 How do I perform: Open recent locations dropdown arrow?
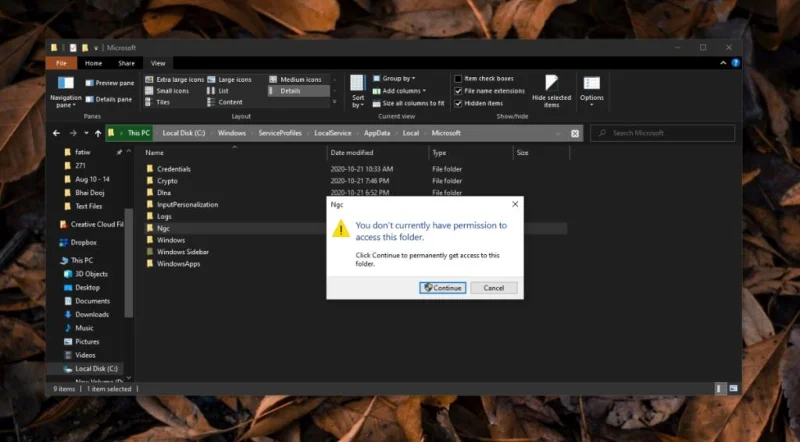tap(86, 133)
